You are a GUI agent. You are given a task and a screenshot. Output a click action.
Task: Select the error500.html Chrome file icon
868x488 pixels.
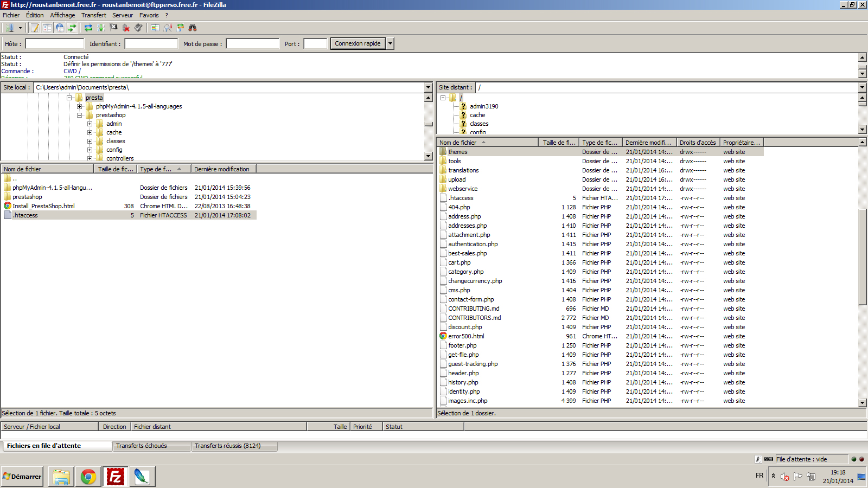click(443, 336)
